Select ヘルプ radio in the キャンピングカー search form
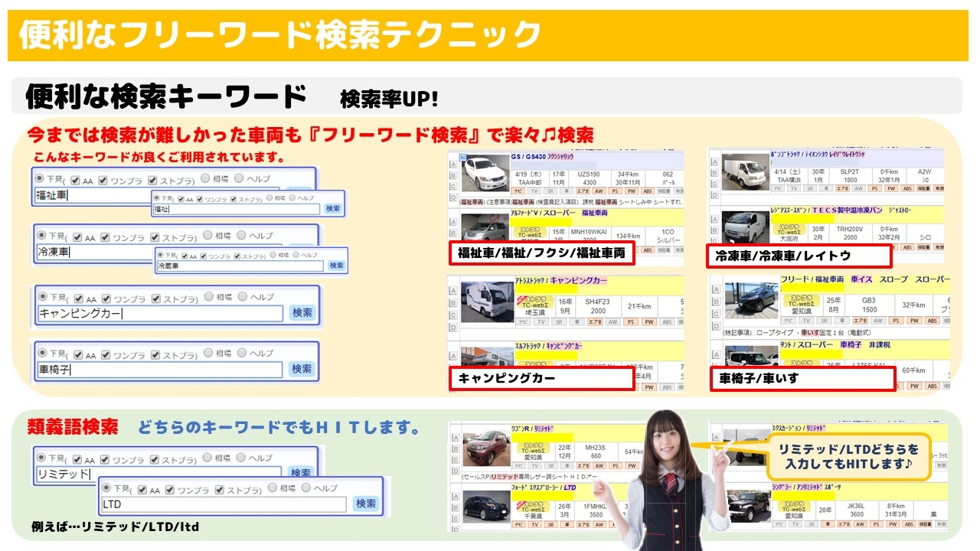980x551 pixels. [x=242, y=297]
